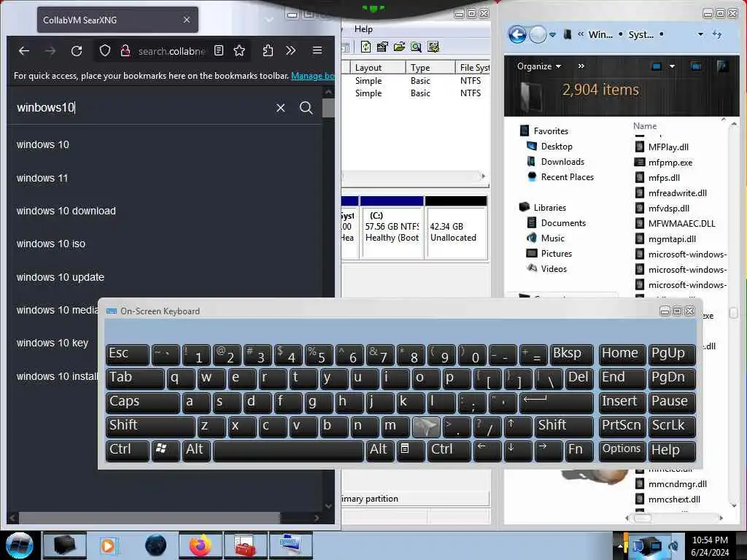Image resolution: width=747 pixels, height=560 pixels.
Task: Sort by Type column in Disk Management
Action: click(x=430, y=67)
